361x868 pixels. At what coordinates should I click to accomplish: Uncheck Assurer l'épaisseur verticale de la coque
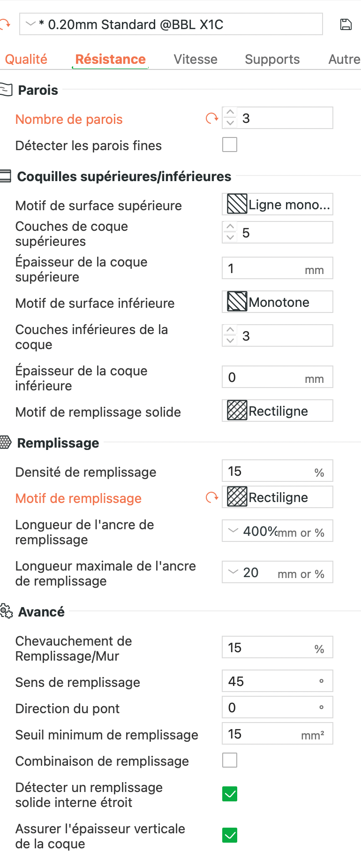coord(230,835)
